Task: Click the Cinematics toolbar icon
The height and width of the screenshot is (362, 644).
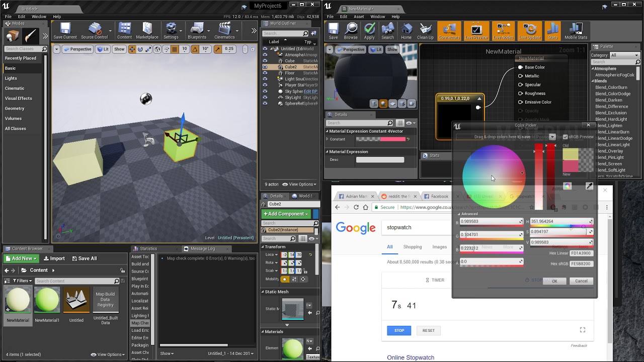Action: click(224, 31)
